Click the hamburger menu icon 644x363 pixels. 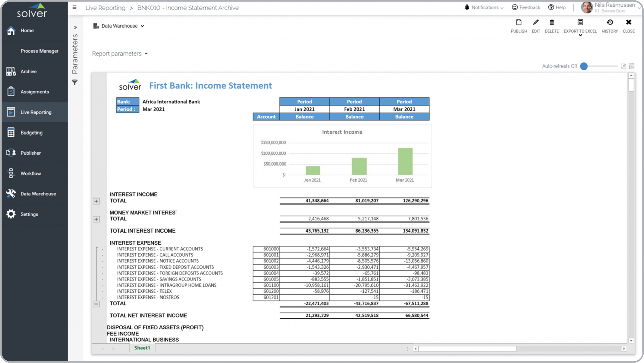tap(74, 7)
